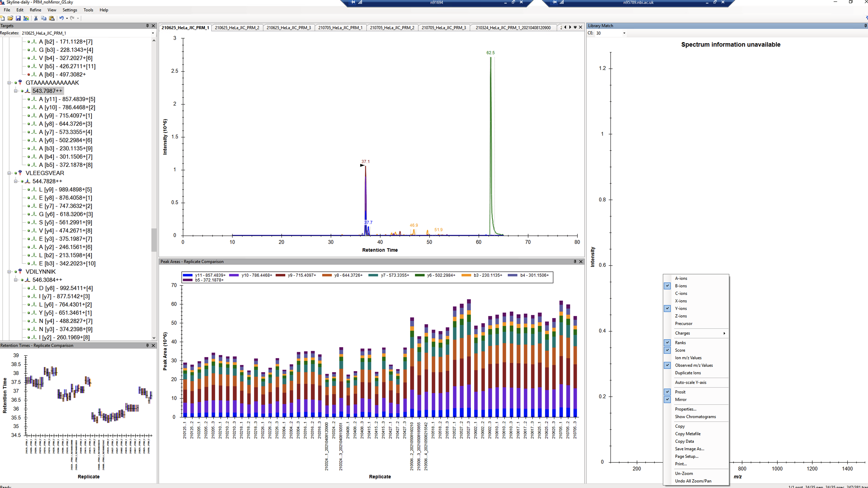The width and height of the screenshot is (868, 488).
Task: Click the Paste clipboard icon
Action: [x=52, y=18]
